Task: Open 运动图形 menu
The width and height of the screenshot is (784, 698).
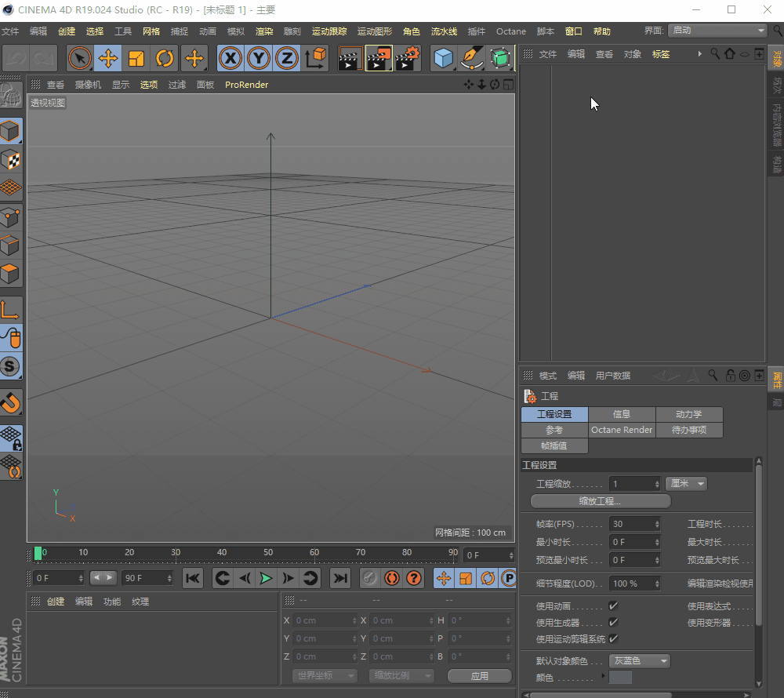Action: point(375,31)
